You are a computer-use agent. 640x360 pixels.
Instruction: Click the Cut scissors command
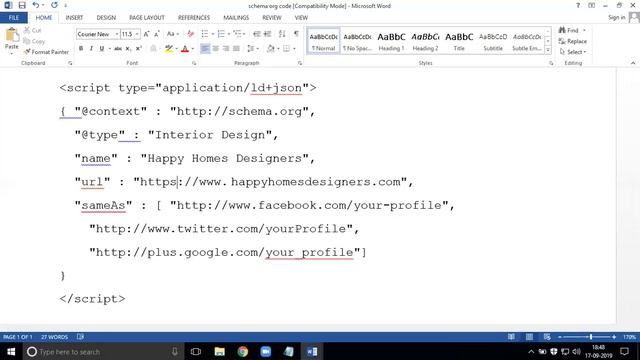click(x=33, y=30)
